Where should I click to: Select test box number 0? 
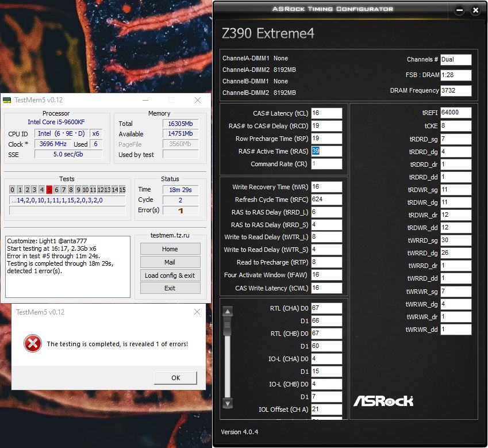(12, 190)
